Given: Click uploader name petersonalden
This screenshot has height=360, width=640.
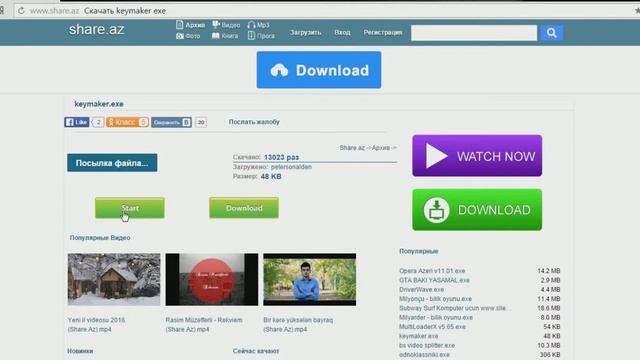Looking at the screenshot, I should pos(291,167).
